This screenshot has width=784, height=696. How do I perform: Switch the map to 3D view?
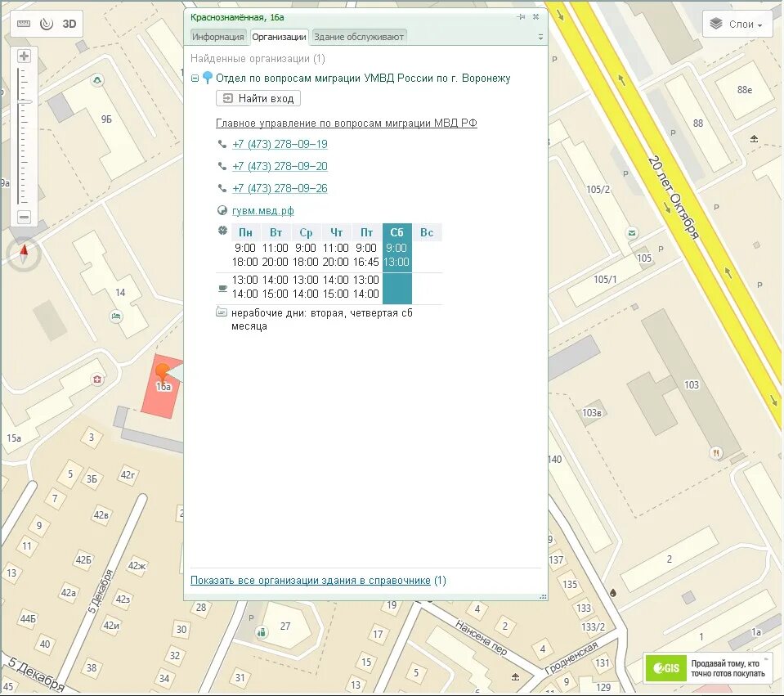click(69, 24)
